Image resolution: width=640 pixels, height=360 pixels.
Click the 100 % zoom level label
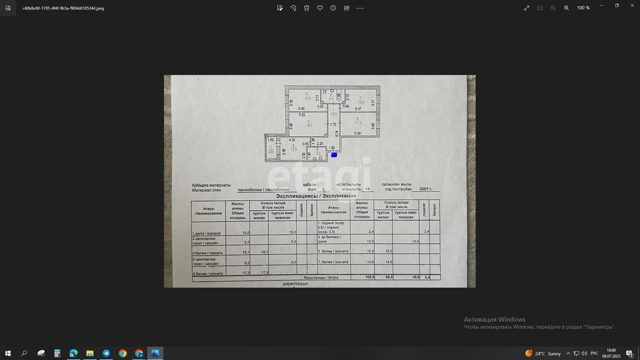(583, 8)
